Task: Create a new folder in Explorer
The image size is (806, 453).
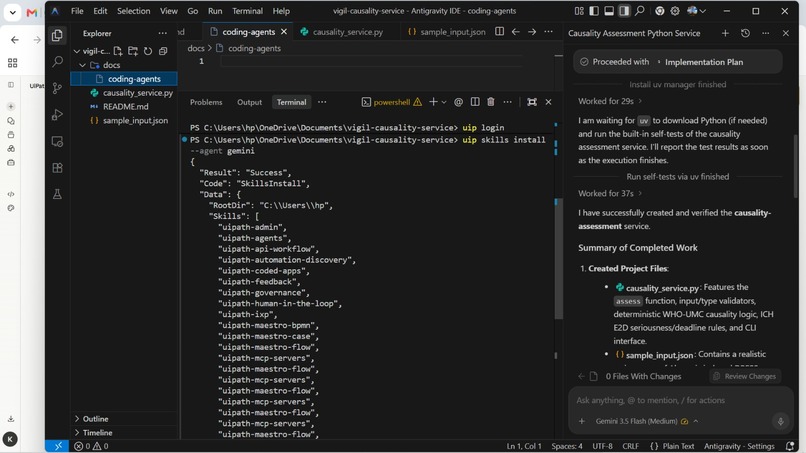Action: (133, 51)
